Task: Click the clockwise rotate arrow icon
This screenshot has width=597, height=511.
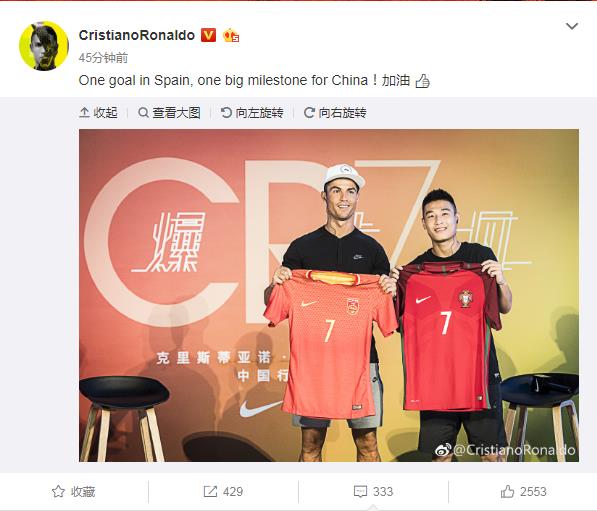Action: point(309,113)
